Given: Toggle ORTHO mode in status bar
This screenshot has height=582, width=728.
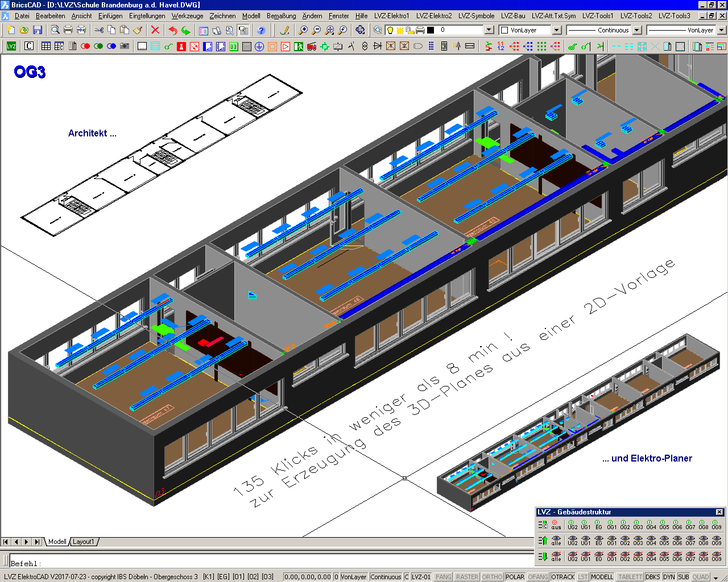Looking at the screenshot, I should click(492, 577).
